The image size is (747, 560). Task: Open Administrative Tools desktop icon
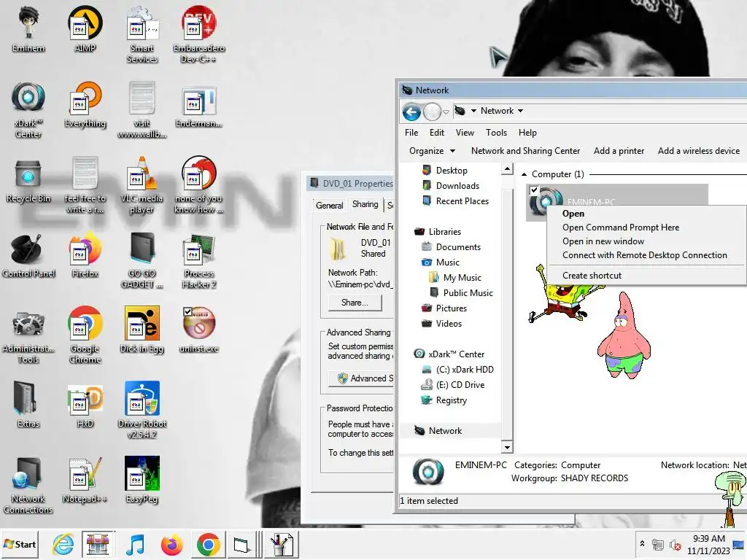(28, 336)
